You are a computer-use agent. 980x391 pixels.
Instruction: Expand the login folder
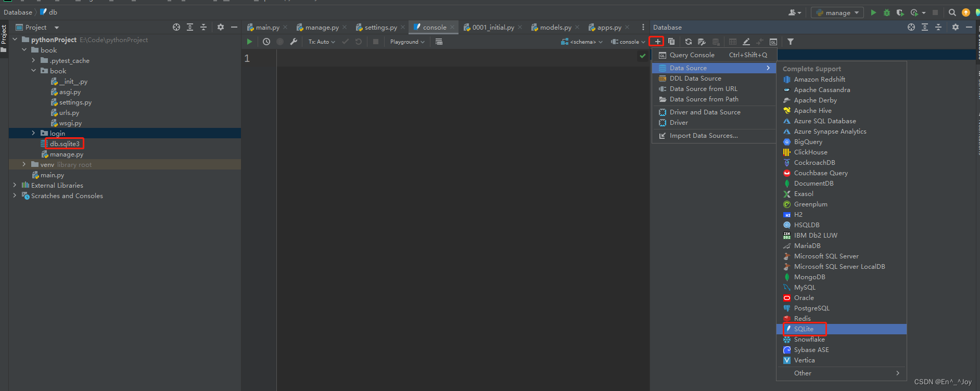point(34,133)
